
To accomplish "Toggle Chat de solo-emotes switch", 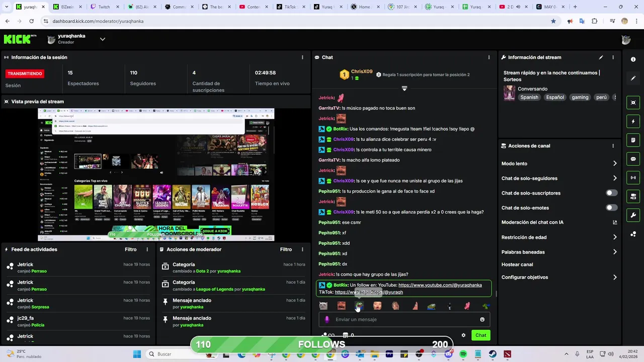I will point(611,208).
